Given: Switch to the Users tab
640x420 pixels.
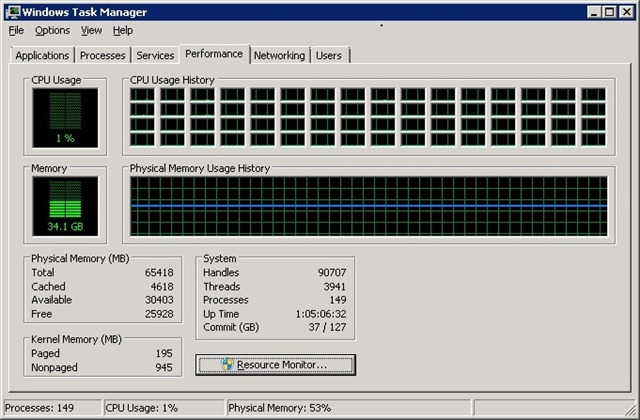Looking at the screenshot, I should click(329, 56).
